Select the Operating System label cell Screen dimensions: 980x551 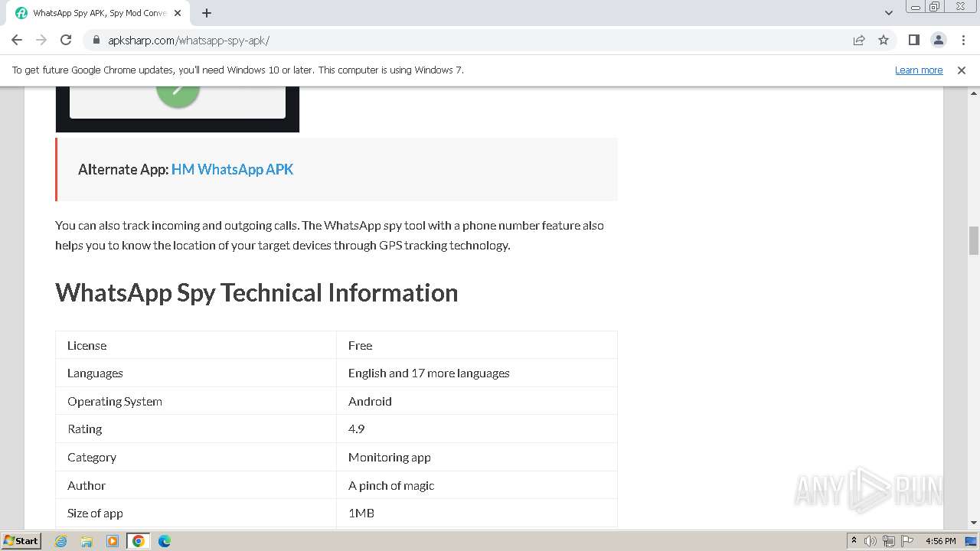(196, 401)
